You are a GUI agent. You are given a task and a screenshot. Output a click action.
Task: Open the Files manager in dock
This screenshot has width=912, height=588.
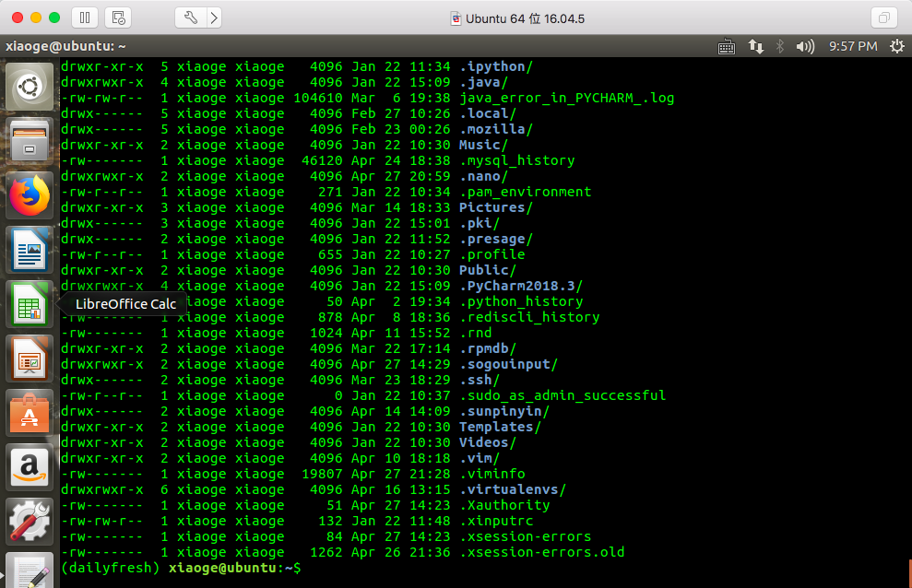(30, 142)
